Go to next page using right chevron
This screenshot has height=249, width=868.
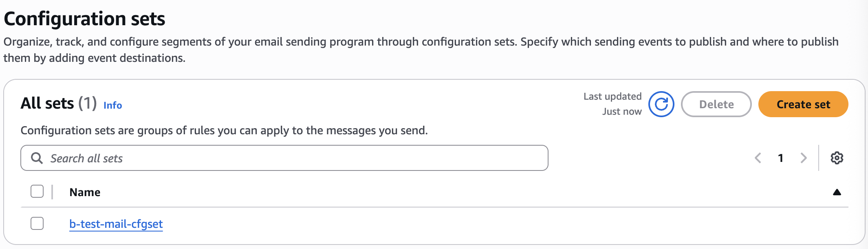(803, 158)
